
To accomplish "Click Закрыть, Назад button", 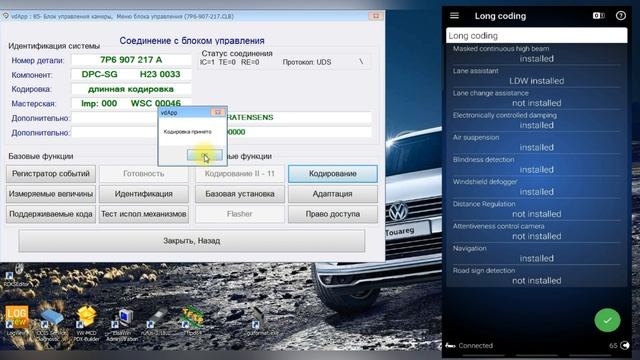I will 191,241.
